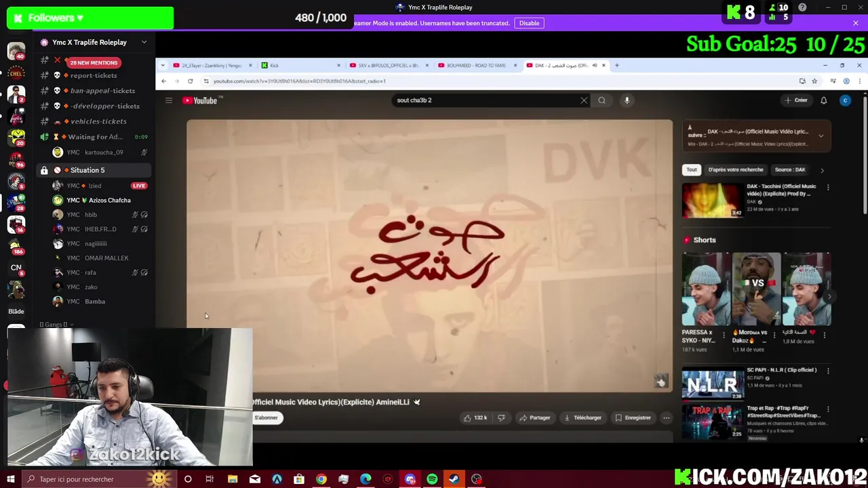Viewport: 868px width, 488px height.
Task: Open File Explorer from the taskbar
Action: [x=233, y=479]
